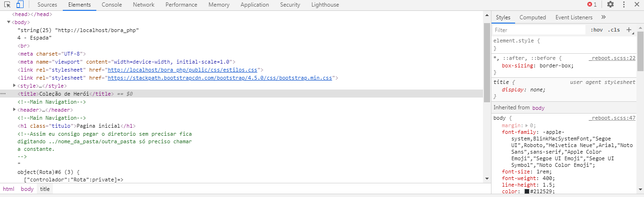Click the Styles Filter input field
Image resolution: width=644 pixels, height=197 pixels.
point(539,30)
